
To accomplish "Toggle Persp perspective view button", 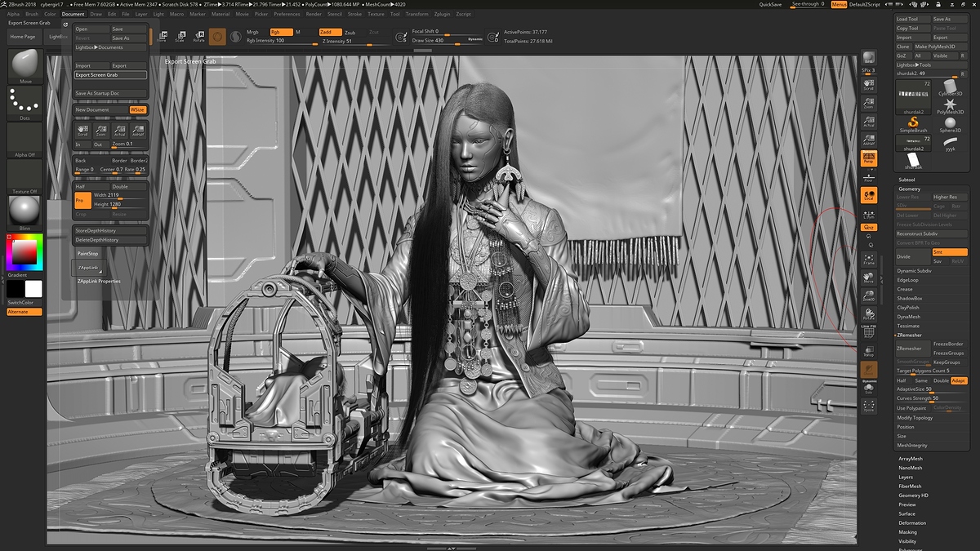I will coord(868,160).
